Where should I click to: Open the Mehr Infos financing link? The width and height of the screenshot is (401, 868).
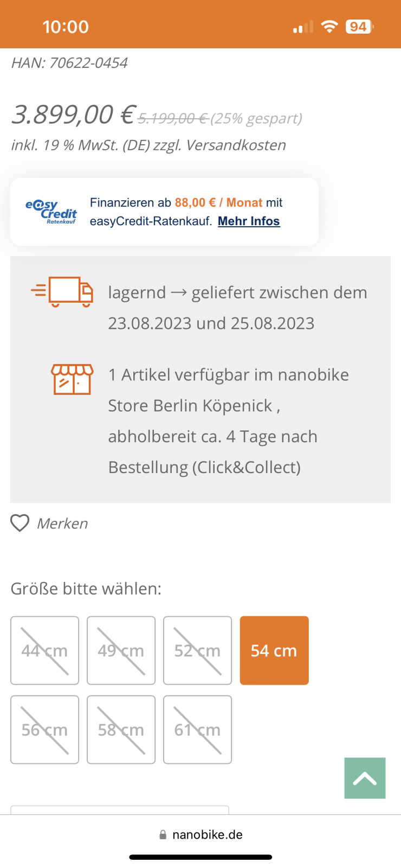(x=249, y=221)
